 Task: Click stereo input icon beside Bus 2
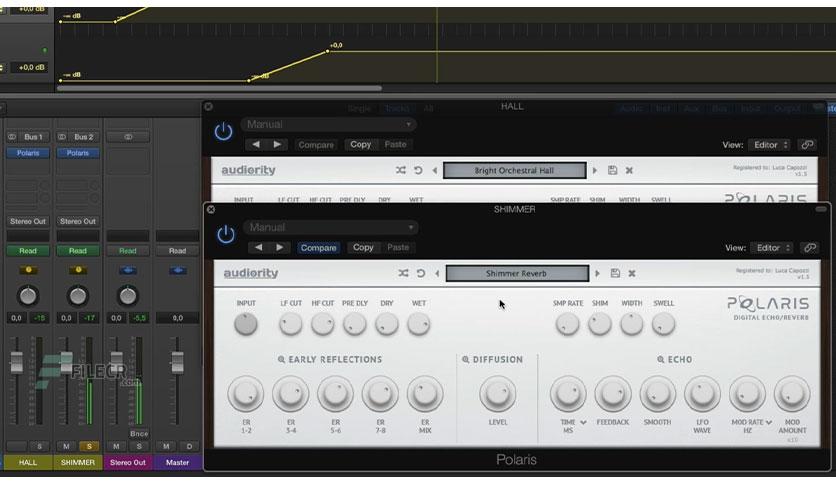(62, 137)
